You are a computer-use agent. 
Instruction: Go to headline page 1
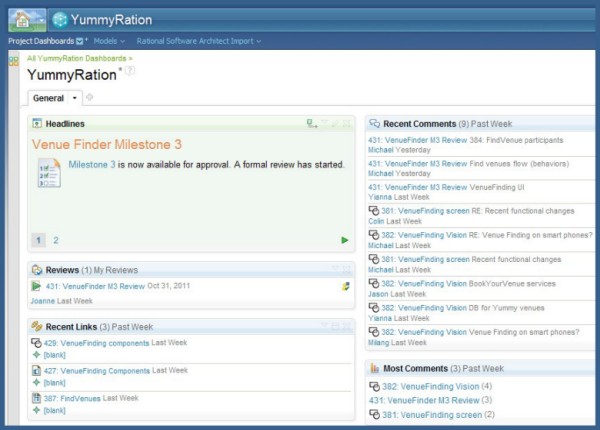(38, 240)
